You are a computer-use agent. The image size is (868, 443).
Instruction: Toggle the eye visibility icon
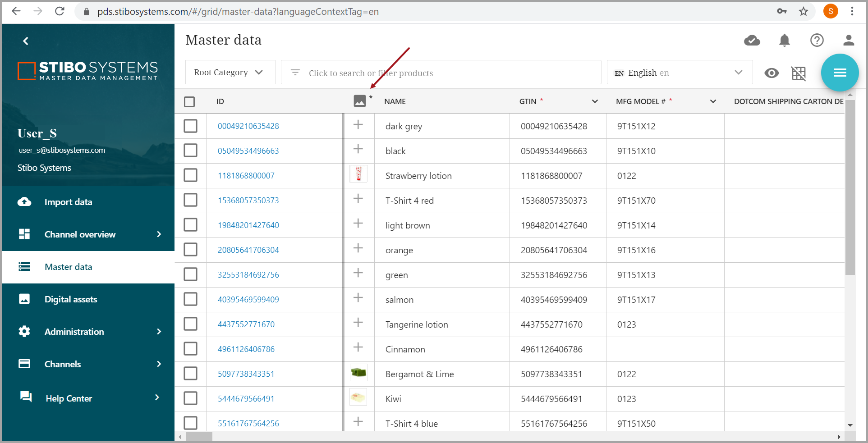772,73
